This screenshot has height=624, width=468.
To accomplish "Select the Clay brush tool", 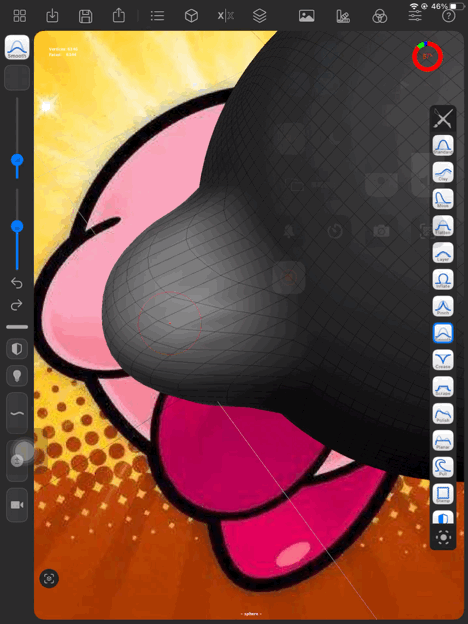I will [x=443, y=172].
